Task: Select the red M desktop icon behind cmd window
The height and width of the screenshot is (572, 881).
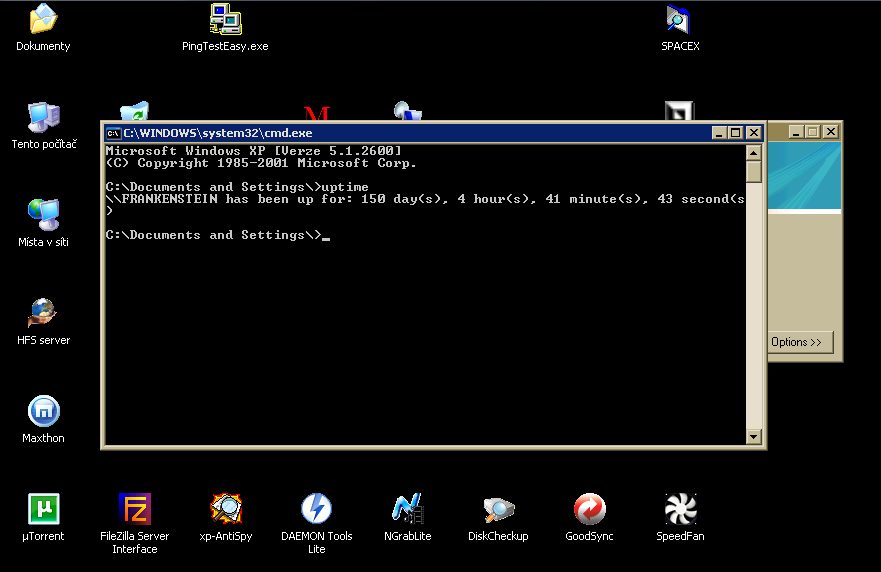Action: [316, 114]
